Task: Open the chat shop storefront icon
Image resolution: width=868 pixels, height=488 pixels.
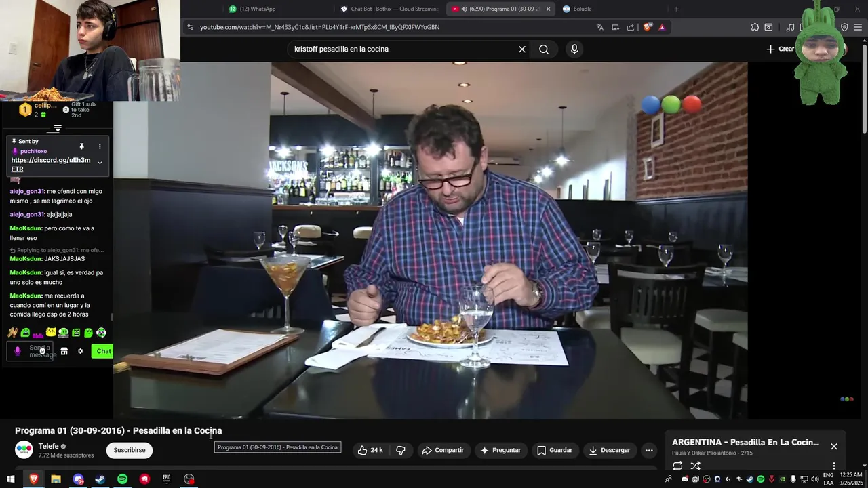Action: click(x=64, y=351)
